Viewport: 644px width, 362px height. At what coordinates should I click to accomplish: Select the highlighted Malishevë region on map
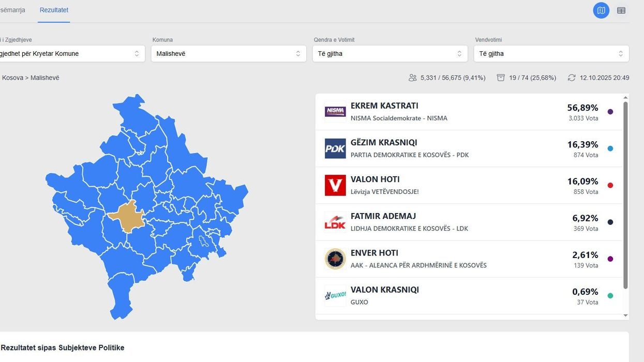tap(128, 216)
